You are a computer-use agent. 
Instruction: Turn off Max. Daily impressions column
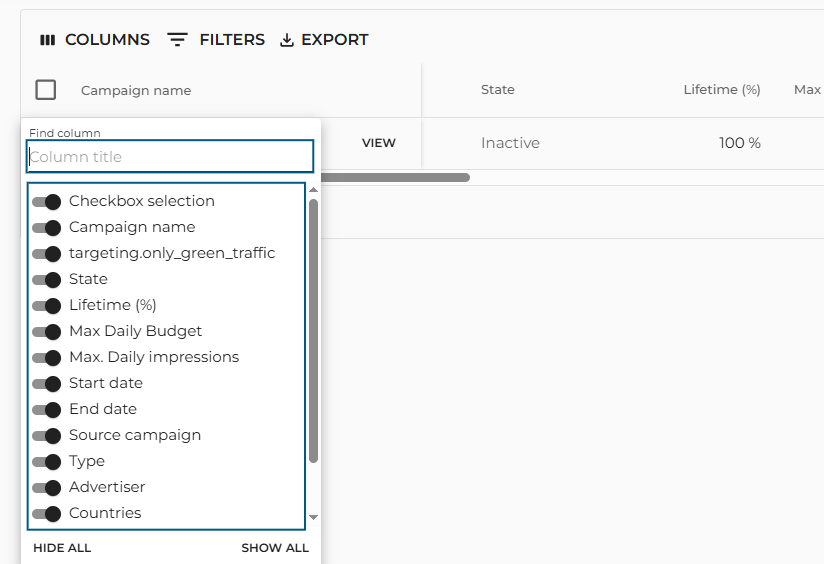pos(47,358)
